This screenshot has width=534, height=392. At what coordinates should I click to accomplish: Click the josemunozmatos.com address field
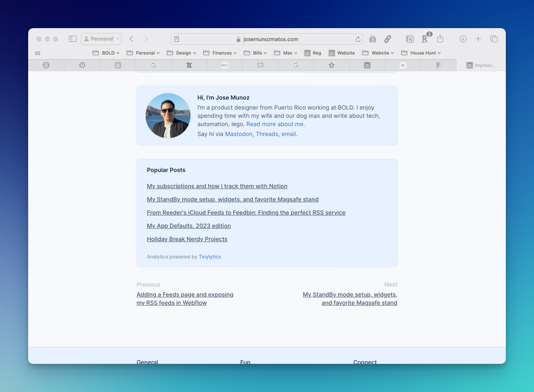pyautogui.click(x=267, y=39)
